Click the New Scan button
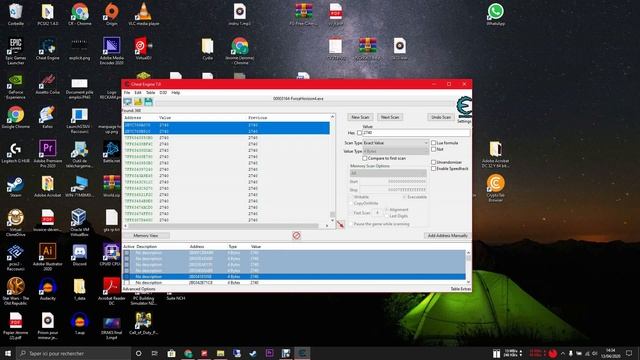 [x=360, y=117]
